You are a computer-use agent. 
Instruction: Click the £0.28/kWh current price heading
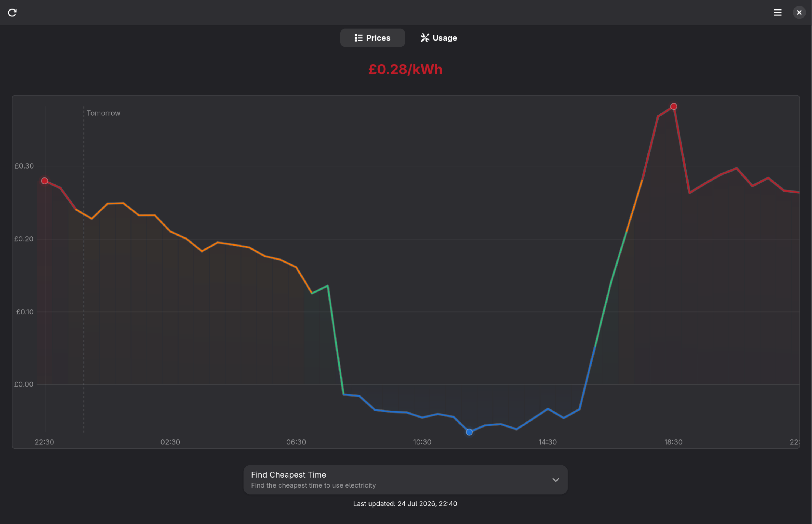[405, 69]
